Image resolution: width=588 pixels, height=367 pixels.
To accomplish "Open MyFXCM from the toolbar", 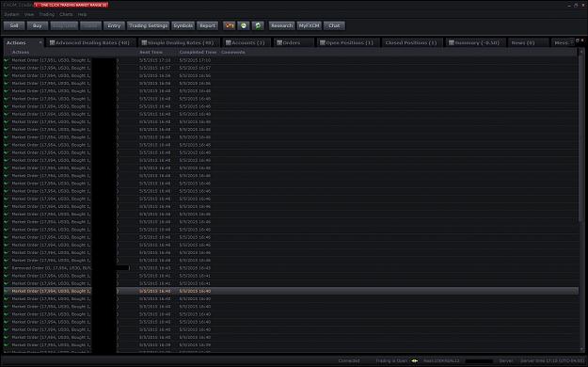I will pyautogui.click(x=310, y=25).
